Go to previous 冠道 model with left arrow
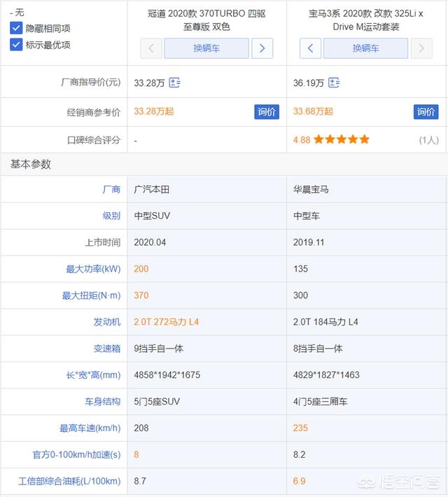Image resolution: width=448 pixels, height=497 pixels. pyautogui.click(x=151, y=48)
